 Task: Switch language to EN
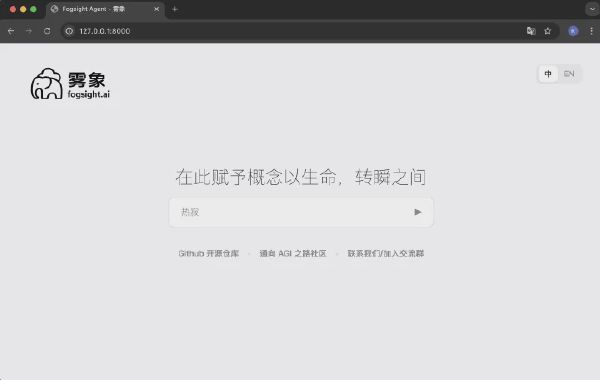coord(569,74)
